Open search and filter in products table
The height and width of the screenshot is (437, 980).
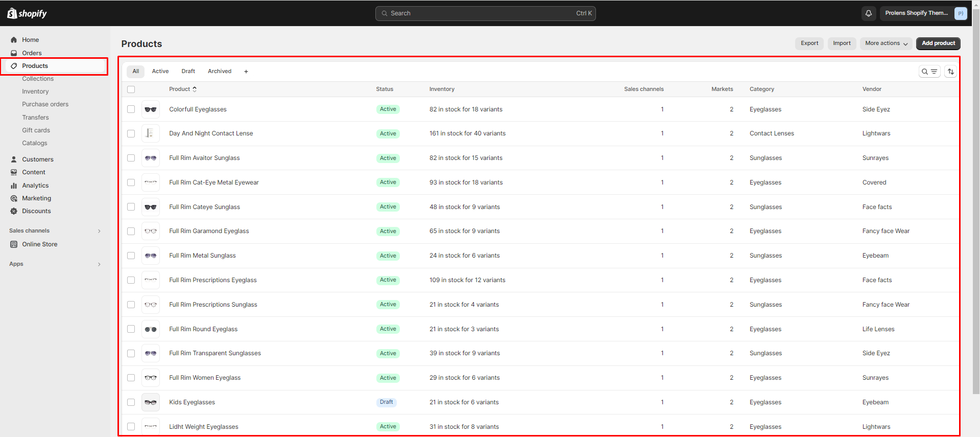click(929, 72)
